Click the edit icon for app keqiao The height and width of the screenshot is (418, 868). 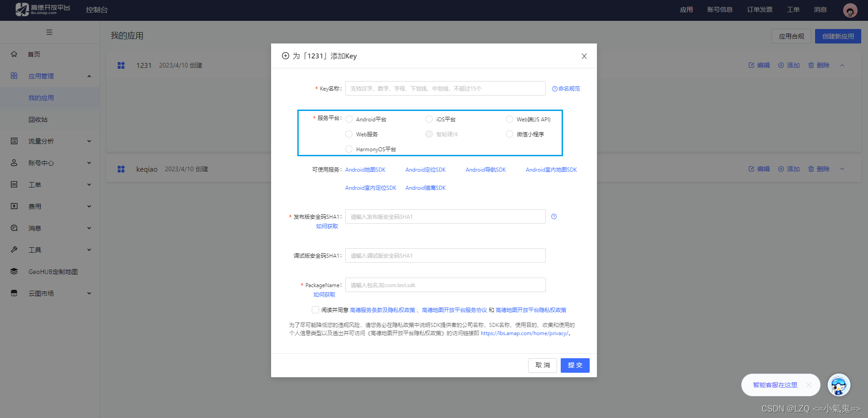(x=751, y=169)
